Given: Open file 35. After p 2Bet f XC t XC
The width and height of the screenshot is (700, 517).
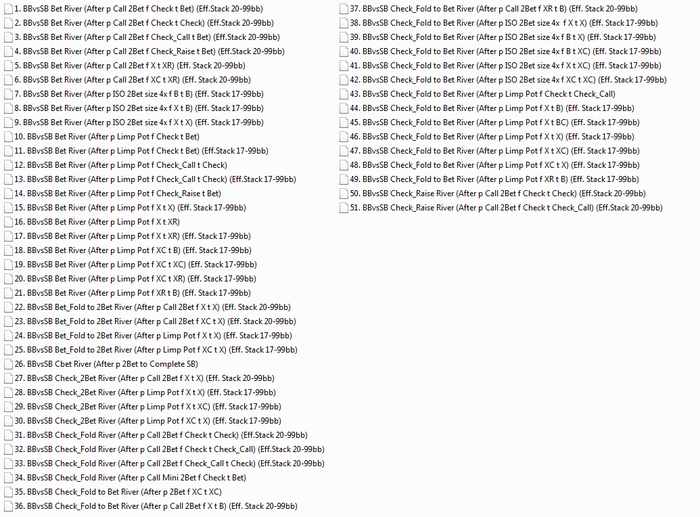Looking at the screenshot, I should click(118, 492).
